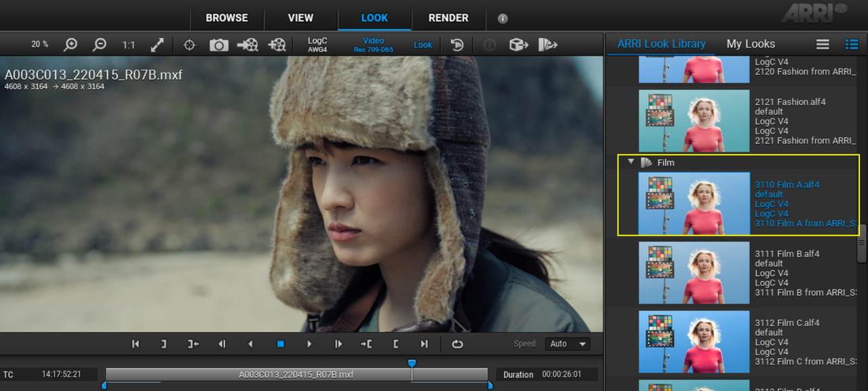Zoom in on the viewer image
868x391 pixels.
click(x=71, y=45)
